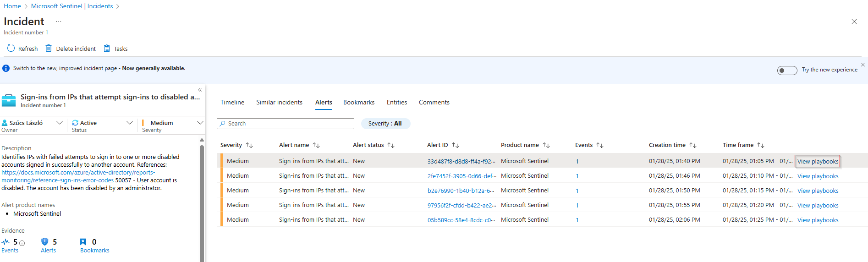Click the incident ellipsis more options
The height and width of the screenshot is (262, 868).
(59, 22)
